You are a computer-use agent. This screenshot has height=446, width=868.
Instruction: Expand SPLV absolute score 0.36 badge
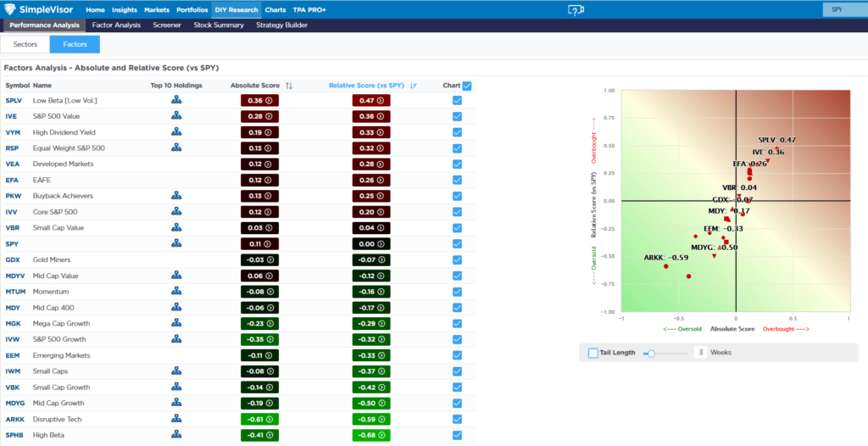[x=259, y=100]
